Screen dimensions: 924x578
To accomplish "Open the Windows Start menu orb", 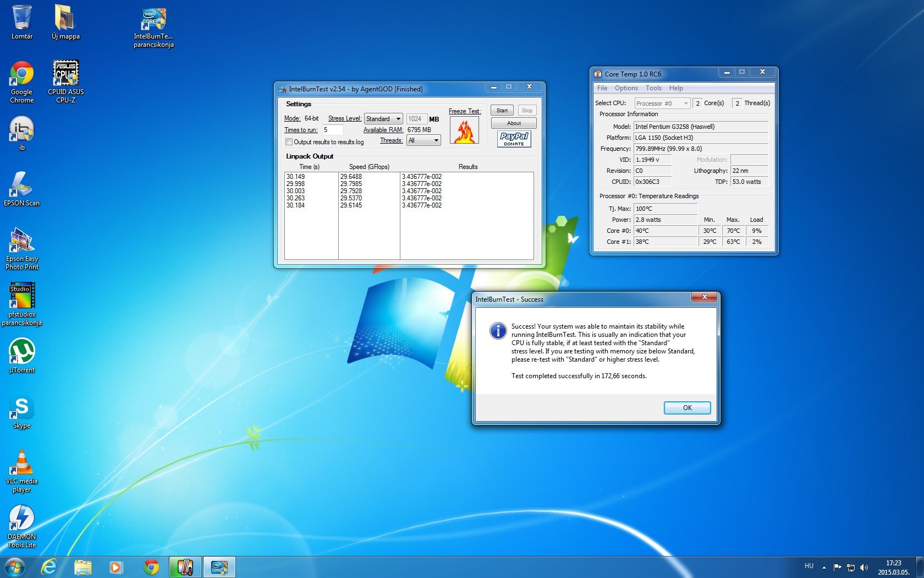I will (x=14, y=567).
